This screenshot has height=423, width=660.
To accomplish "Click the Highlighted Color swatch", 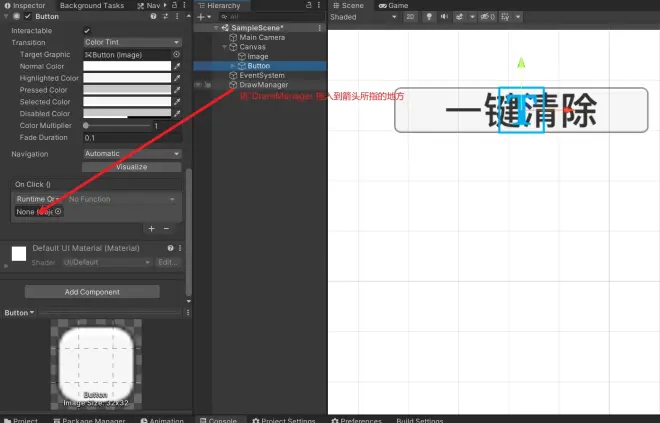I will [x=127, y=78].
